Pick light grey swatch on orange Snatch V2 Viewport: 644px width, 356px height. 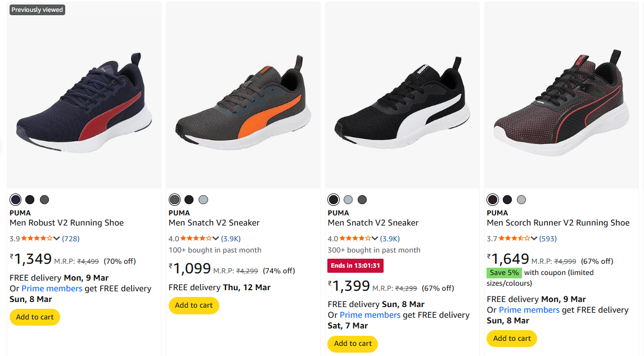[203, 200]
